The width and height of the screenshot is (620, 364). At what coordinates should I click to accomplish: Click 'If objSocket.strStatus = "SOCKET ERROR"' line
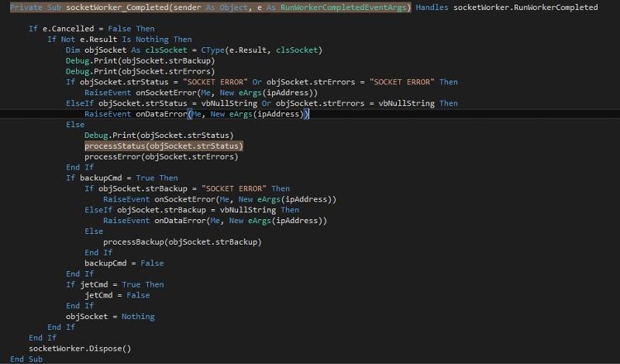[x=262, y=82]
